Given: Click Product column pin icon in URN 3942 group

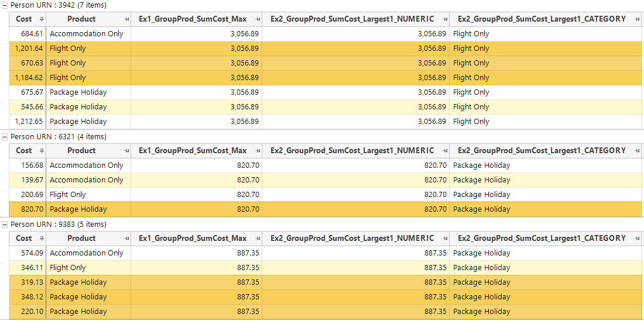Looking at the screenshot, I should tap(126, 19).
